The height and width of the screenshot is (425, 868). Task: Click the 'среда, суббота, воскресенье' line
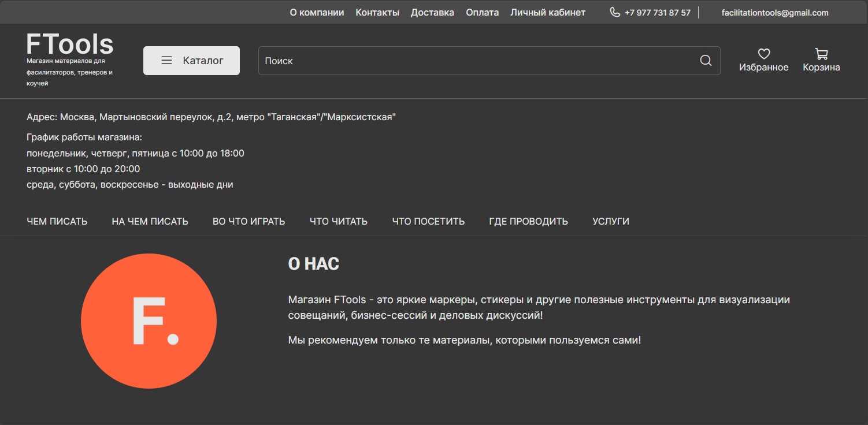coord(130,185)
